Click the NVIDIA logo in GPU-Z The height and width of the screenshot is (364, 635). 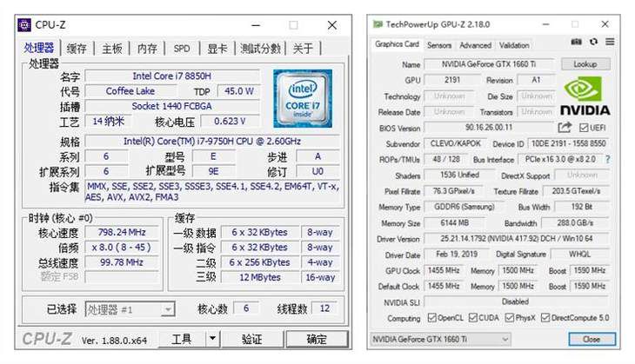click(x=585, y=96)
